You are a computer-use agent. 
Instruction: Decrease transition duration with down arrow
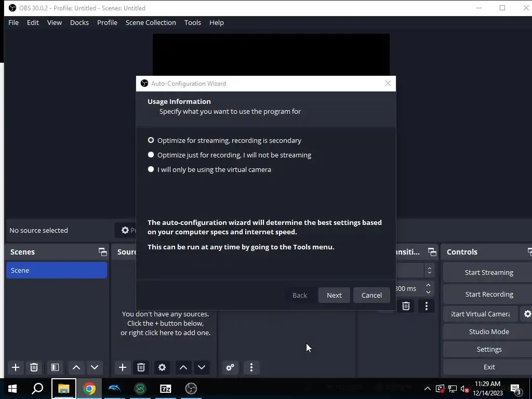[x=428, y=292]
